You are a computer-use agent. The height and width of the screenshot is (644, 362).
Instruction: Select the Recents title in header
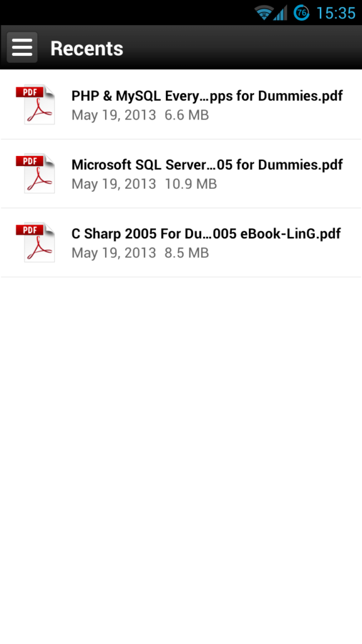point(87,48)
